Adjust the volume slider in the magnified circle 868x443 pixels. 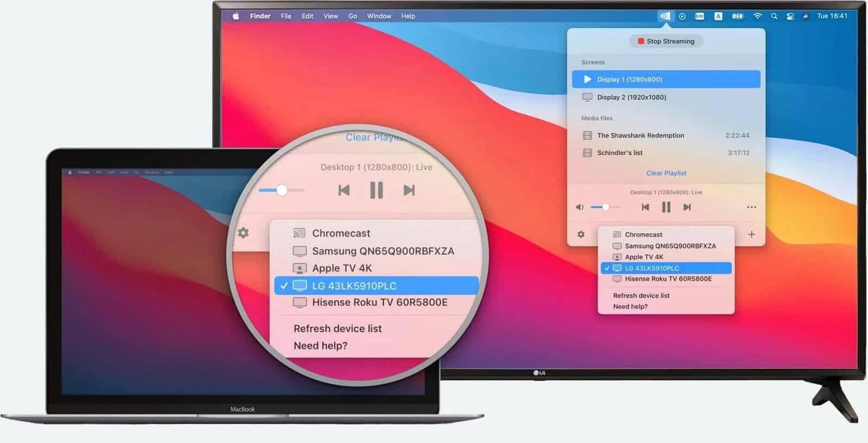282,190
